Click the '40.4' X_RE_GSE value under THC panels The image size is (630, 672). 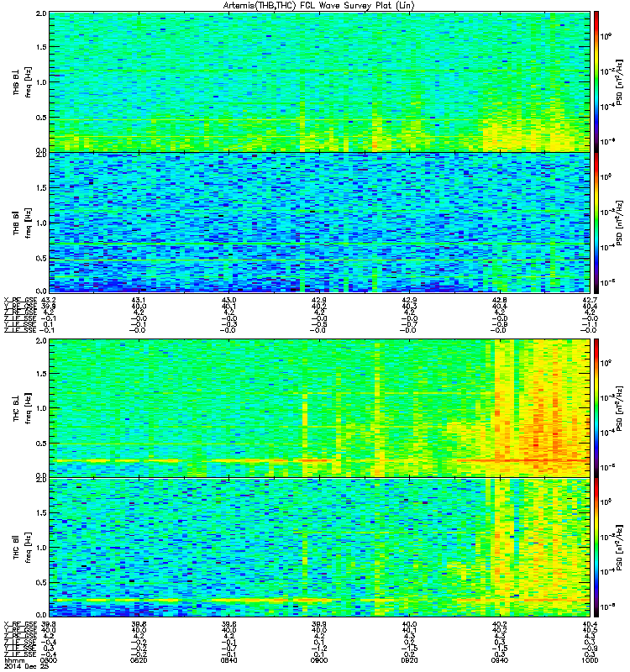coord(590,624)
